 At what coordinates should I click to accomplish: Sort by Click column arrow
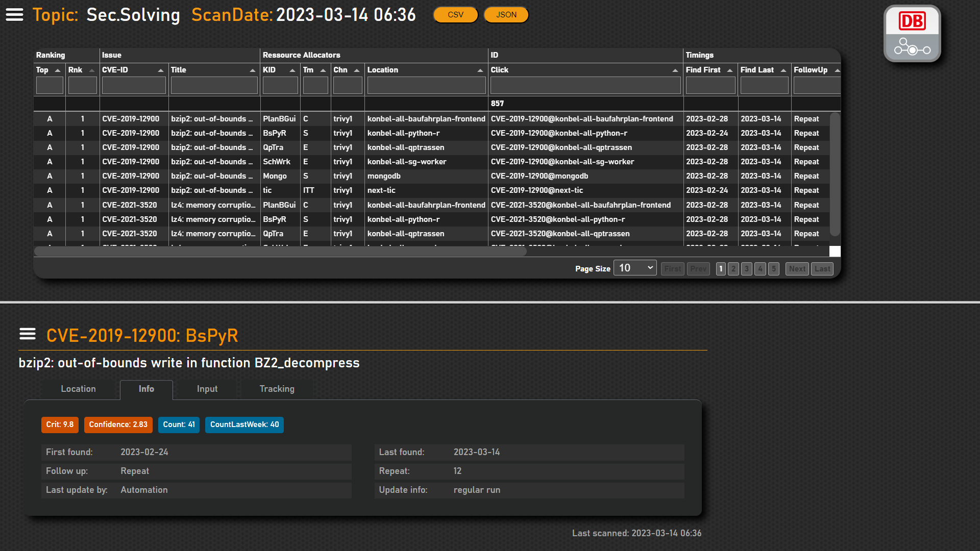[x=675, y=70]
